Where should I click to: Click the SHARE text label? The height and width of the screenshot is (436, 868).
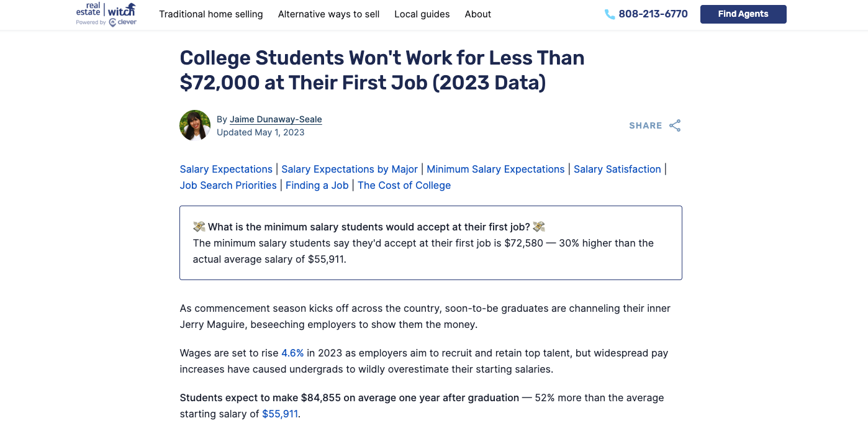[646, 125]
